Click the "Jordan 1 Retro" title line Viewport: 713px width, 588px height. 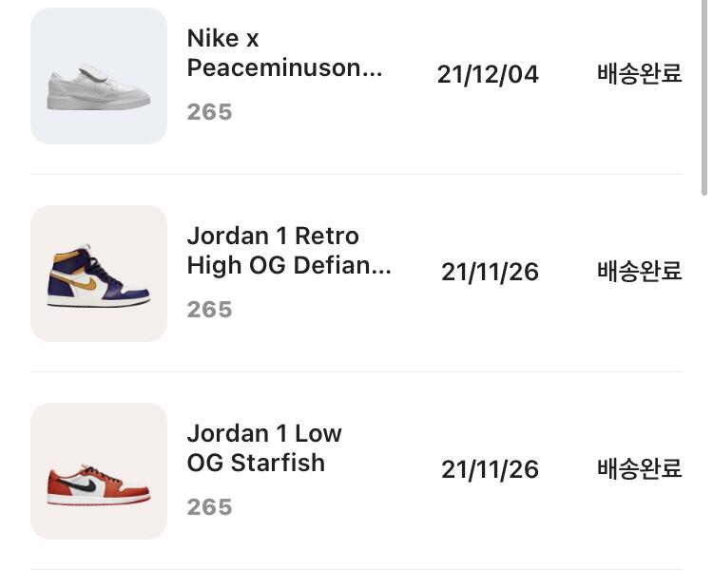click(x=273, y=236)
